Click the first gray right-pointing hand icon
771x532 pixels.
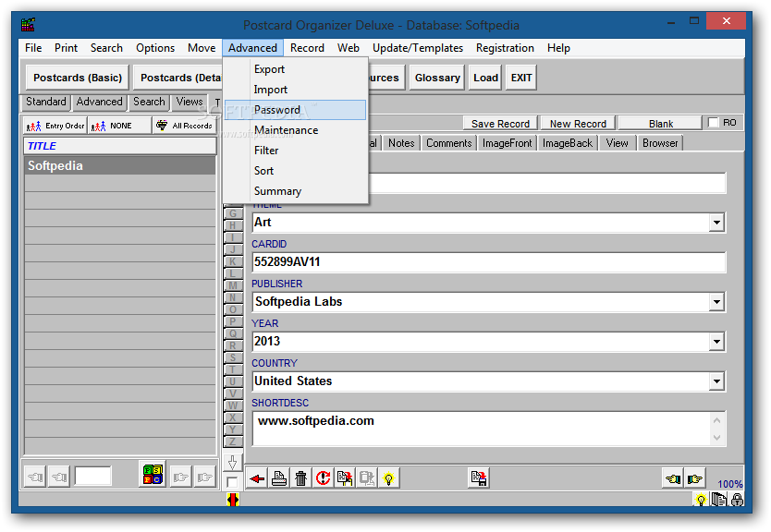[180, 477]
